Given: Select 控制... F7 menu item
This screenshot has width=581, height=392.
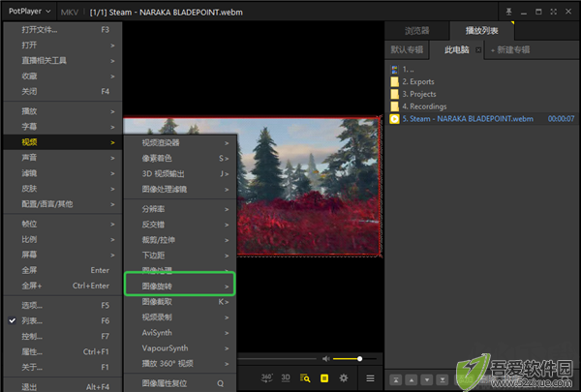Looking at the screenshot, I should point(63,337).
